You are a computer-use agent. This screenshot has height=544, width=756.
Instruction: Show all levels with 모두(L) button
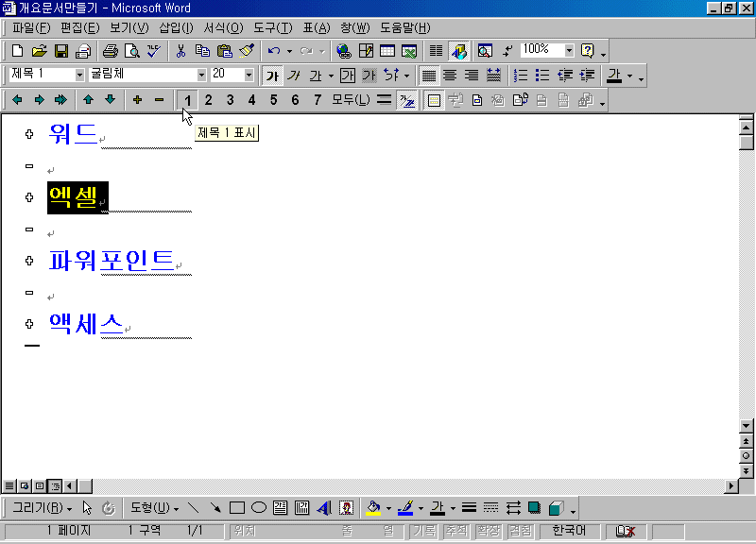click(351, 100)
